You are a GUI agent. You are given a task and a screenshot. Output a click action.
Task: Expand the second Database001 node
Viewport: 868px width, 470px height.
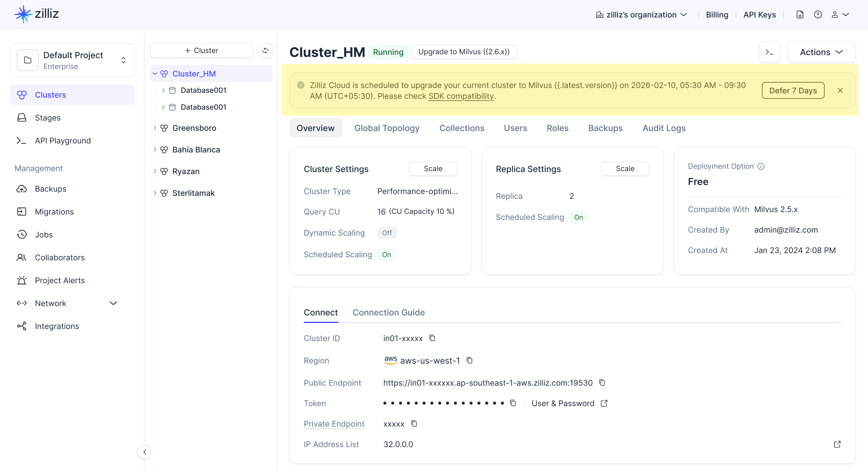coord(163,107)
